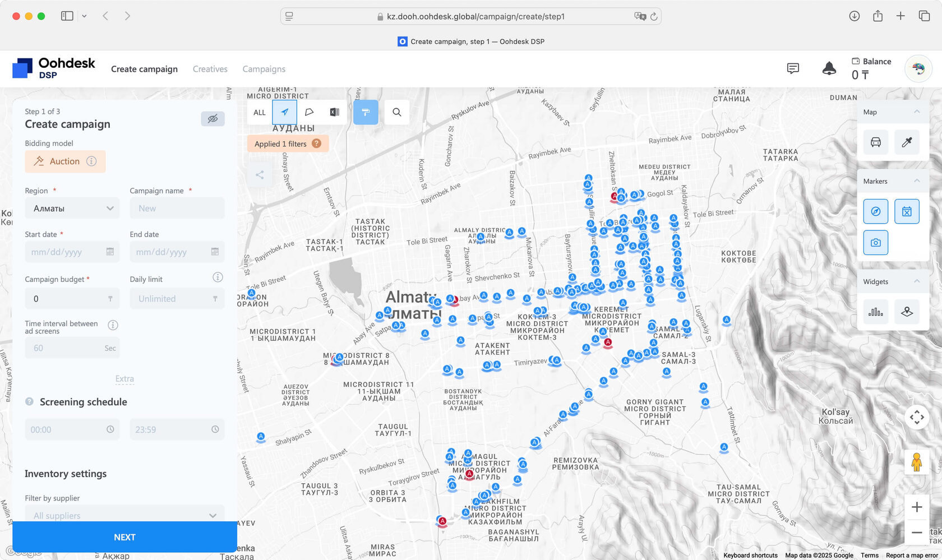Open the chat messages icon
Image resolution: width=942 pixels, height=560 pixels.
[793, 68]
